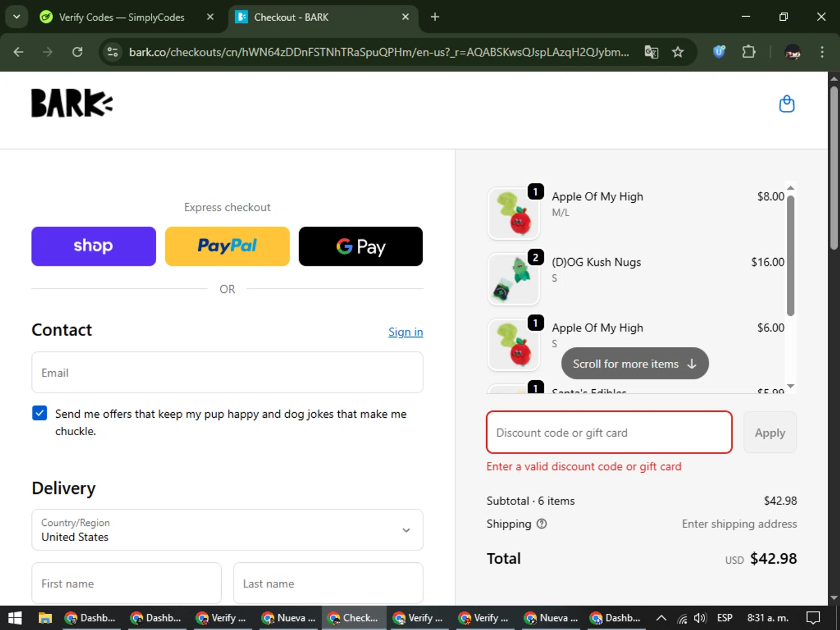Image resolution: width=840 pixels, height=630 pixels.
Task: Click the page vertical scrollbar thumb
Action: tap(834, 168)
